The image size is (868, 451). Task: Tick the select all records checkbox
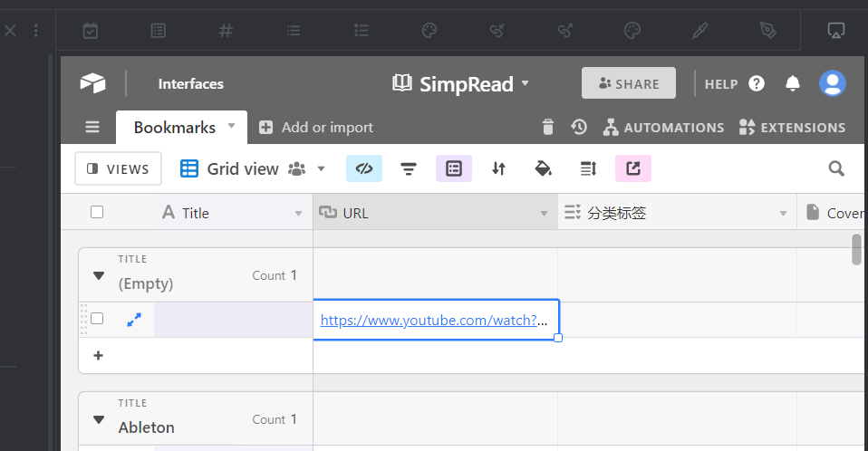[x=97, y=212]
